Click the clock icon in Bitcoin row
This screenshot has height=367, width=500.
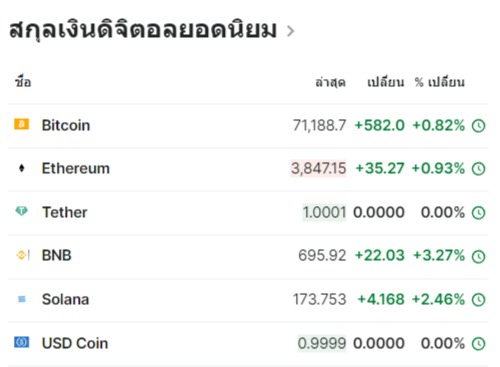[x=478, y=126]
